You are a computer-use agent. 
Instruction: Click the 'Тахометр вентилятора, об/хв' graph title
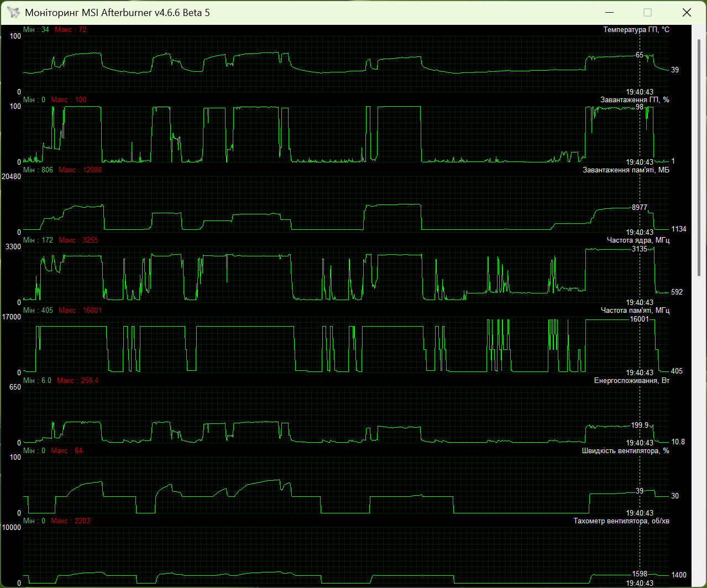621,521
